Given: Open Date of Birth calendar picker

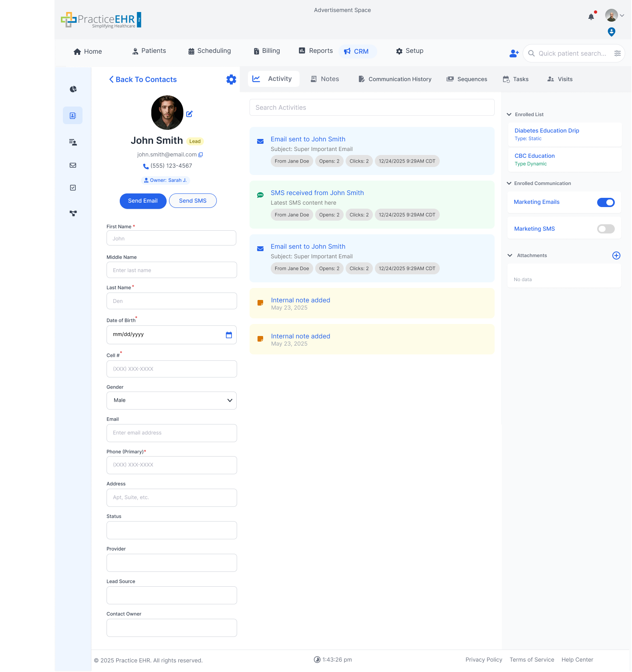Looking at the screenshot, I should [229, 335].
